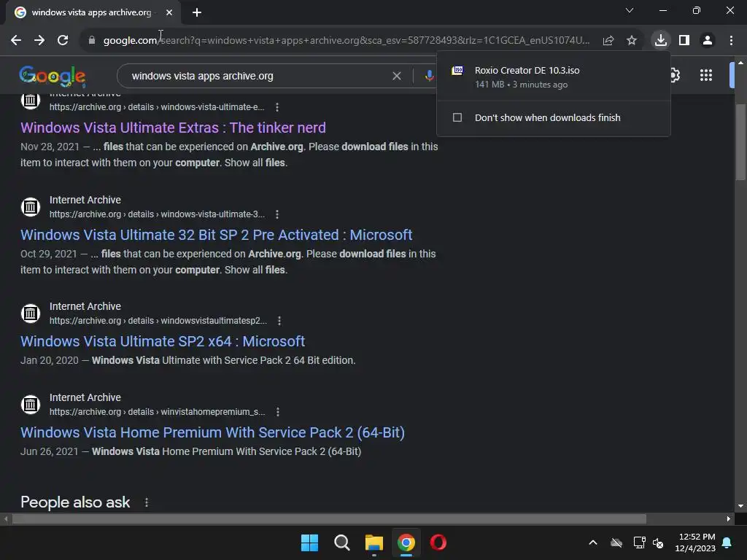Click the address bar URL field
747x560 pixels.
tap(347, 40)
